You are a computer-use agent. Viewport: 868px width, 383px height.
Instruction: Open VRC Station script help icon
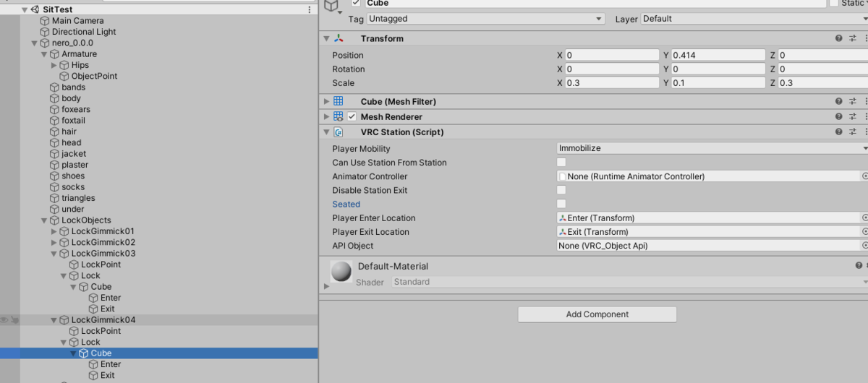(838, 132)
